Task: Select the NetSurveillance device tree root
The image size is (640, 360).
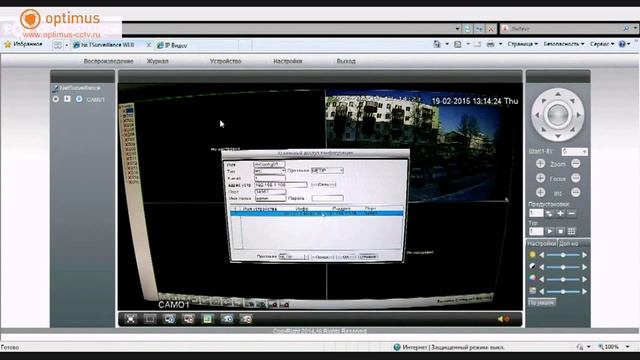Action: point(80,88)
